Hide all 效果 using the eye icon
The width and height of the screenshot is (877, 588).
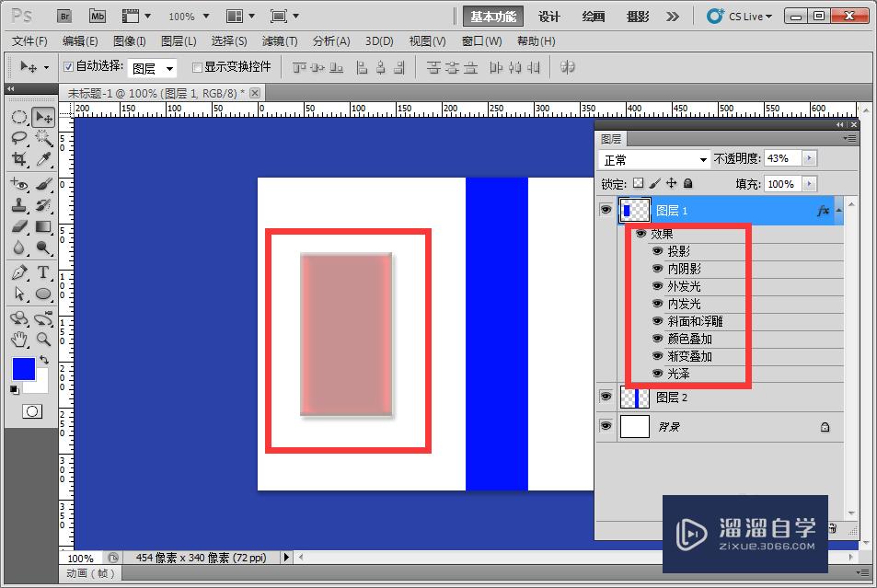pos(641,234)
